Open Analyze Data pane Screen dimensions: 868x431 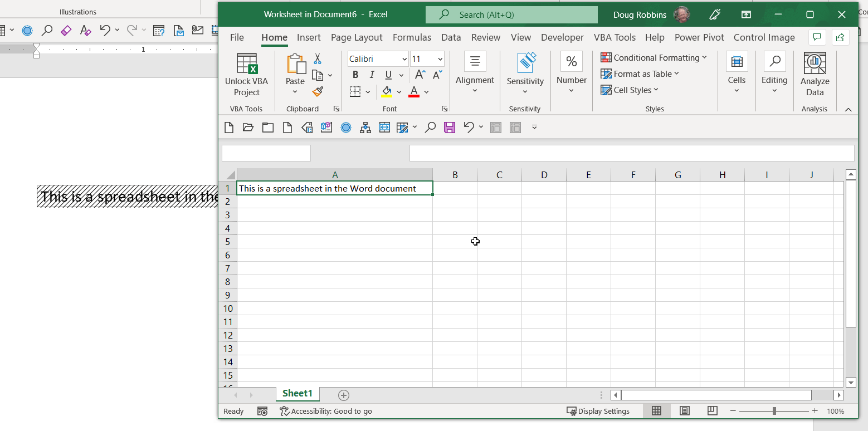tap(815, 75)
